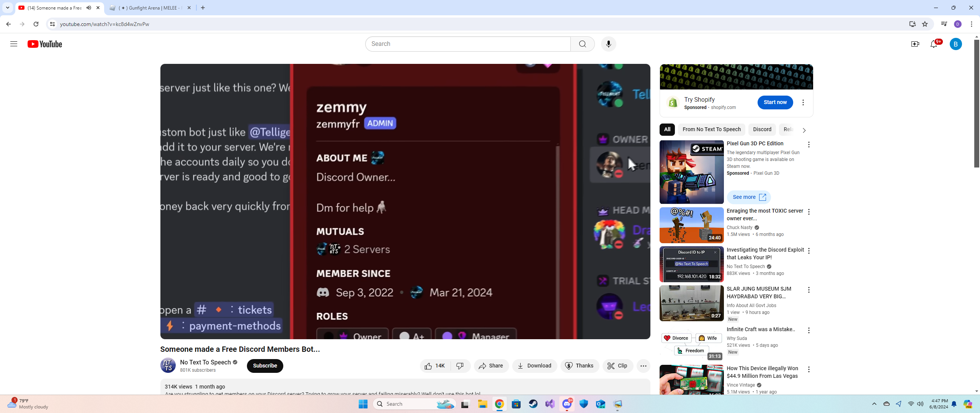Select the Discord filter chip

(x=762, y=130)
